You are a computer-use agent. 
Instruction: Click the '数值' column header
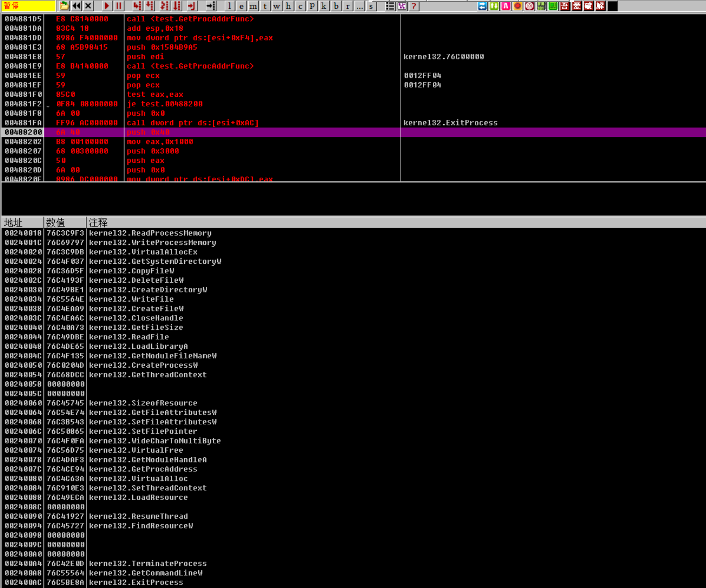[65, 222]
